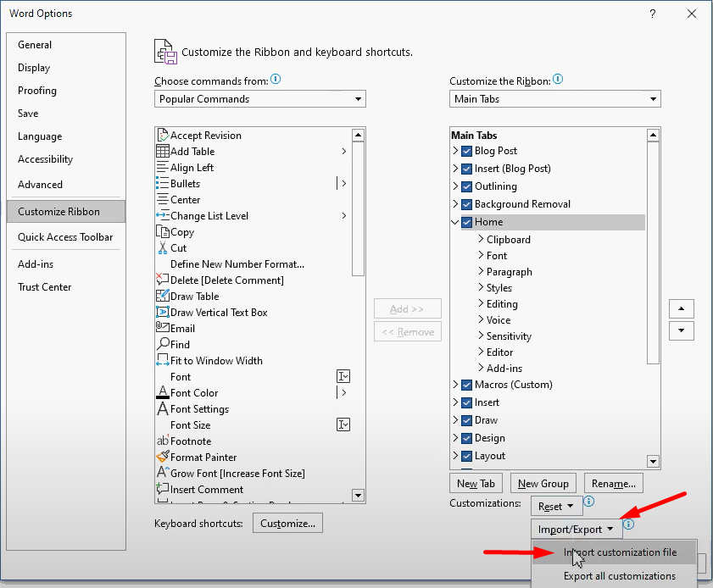Viewport: 713px width, 588px height.
Task: Click info icon beside Choose commands from
Action: [276, 79]
